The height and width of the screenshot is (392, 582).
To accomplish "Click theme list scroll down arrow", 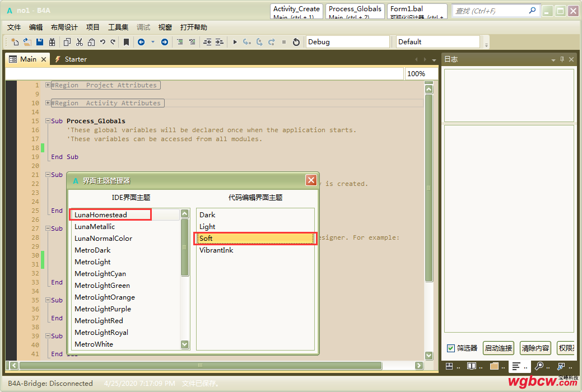I will [184, 344].
